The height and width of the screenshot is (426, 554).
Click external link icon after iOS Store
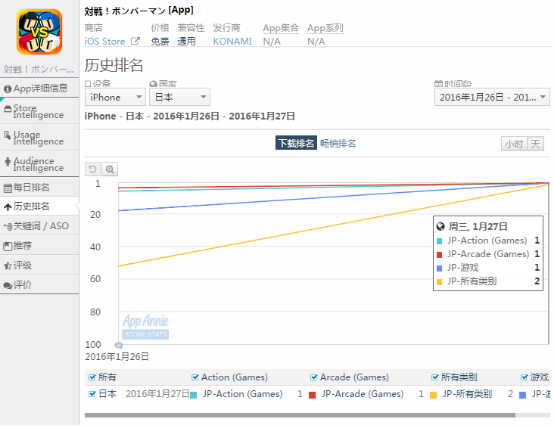(x=135, y=41)
